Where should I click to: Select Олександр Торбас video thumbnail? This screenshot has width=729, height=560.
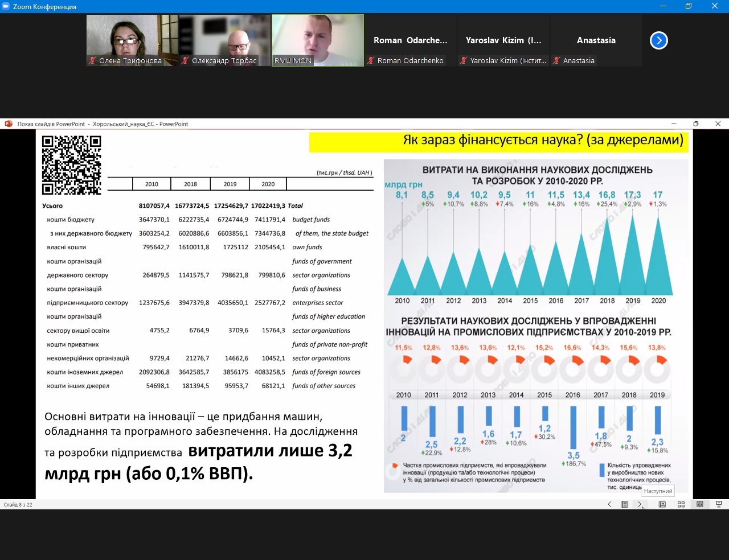(225, 40)
